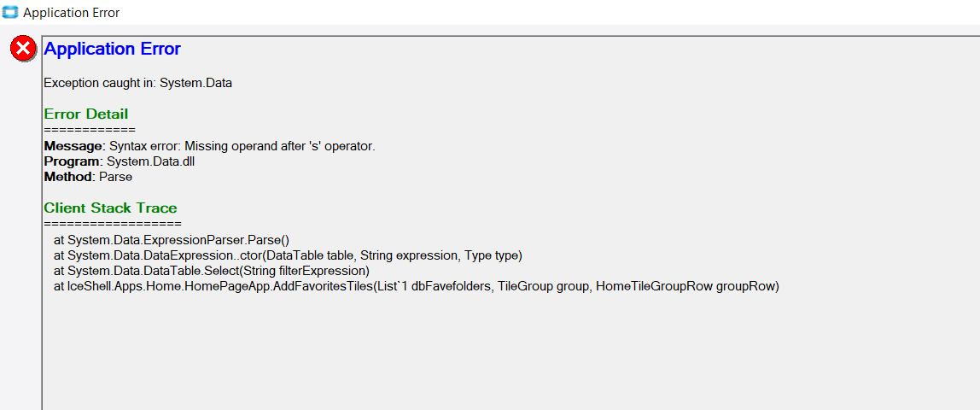The image size is (980, 410).
Task: Click the 'Exception caught in: System.Data' line
Action: 138,83
